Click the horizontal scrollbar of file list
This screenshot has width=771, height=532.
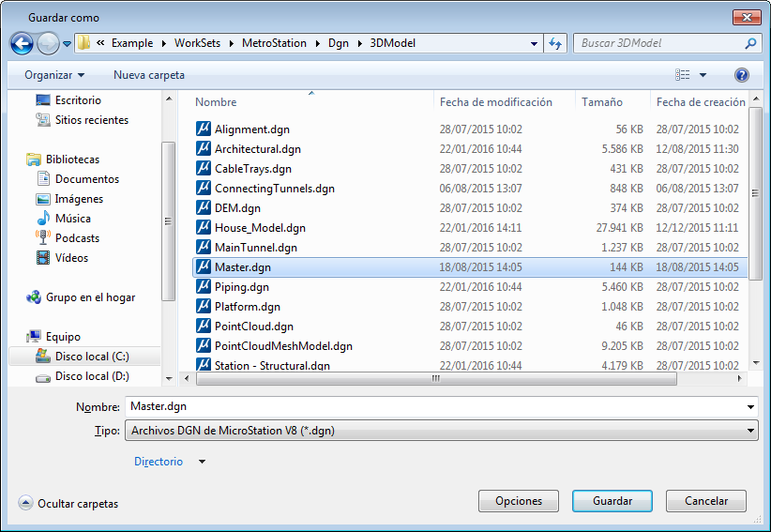[x=436, y=378]
